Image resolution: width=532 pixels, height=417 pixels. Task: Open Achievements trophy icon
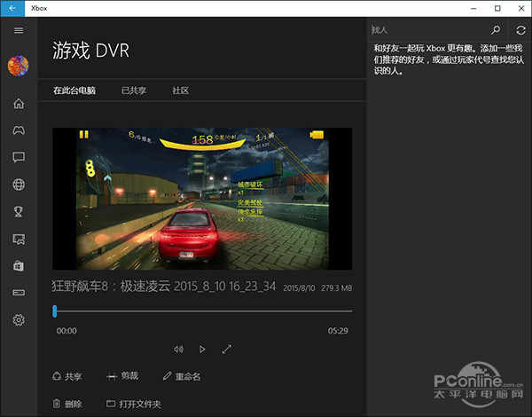click(x=18, y=211)
